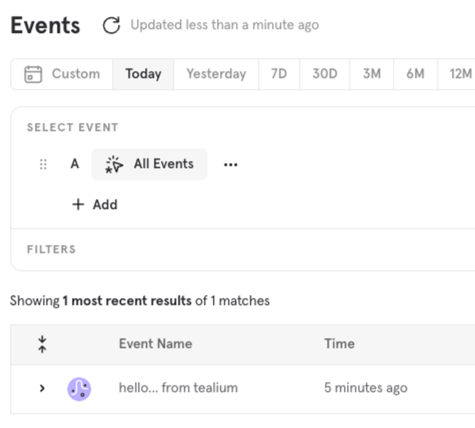
Task: Choose the 30D time range
Action: 325,74
